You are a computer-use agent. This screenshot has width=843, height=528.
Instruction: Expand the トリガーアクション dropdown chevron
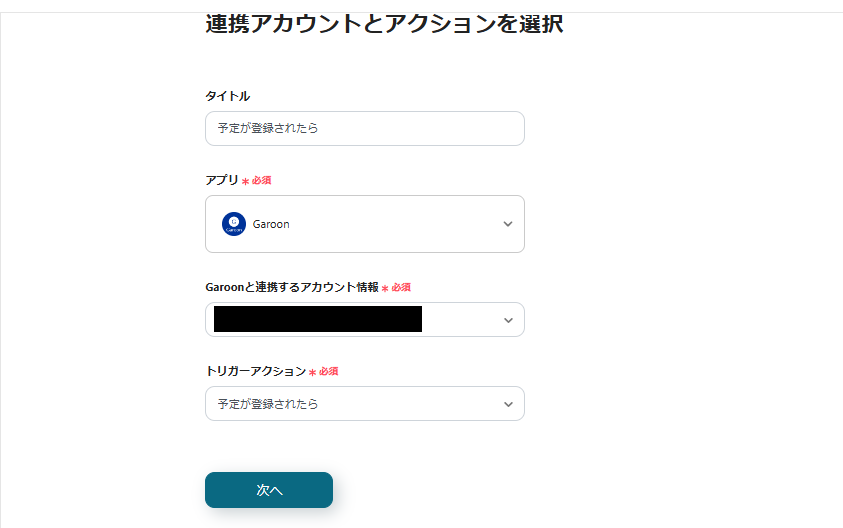click(508, 404)
